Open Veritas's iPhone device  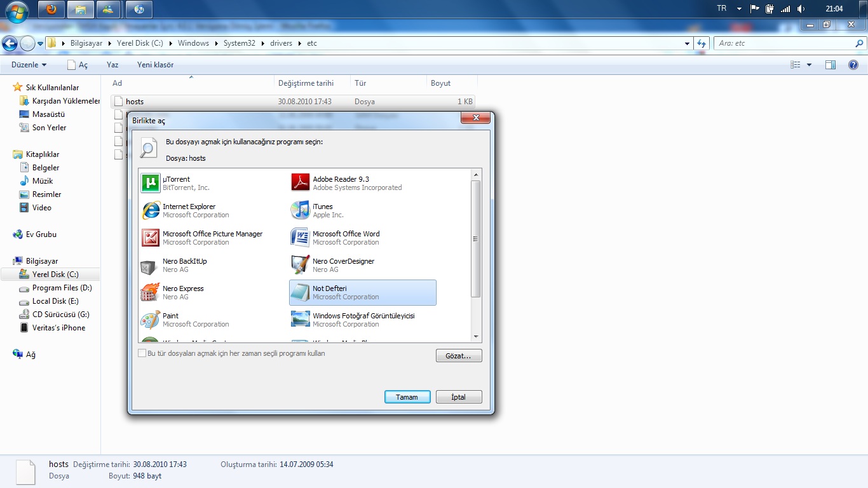pyautogui.click(x=58, y=328)
